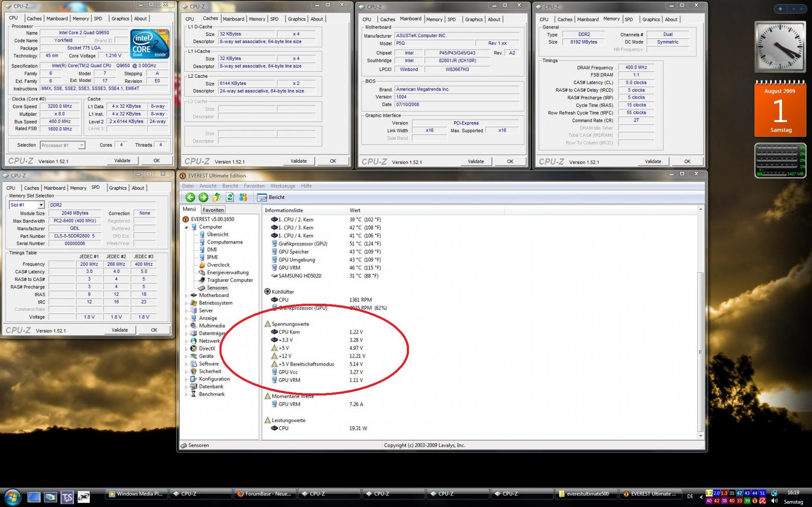Collapse the Computer tree node
This screenshot has width=812, height=507.
[x=186, y=227]
